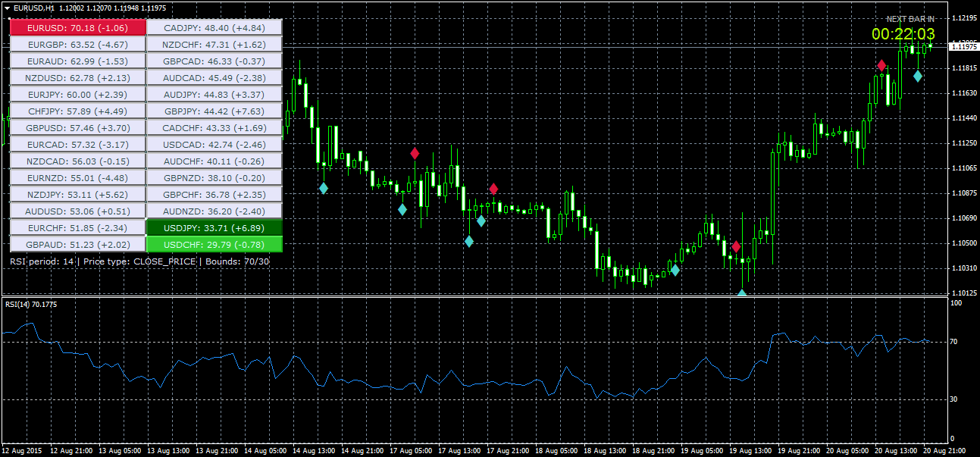This screenshot has width=980, height=457.
Task: Click the cyan diamond near 18 Aug 21:00
Action: (x=675, y=270)
